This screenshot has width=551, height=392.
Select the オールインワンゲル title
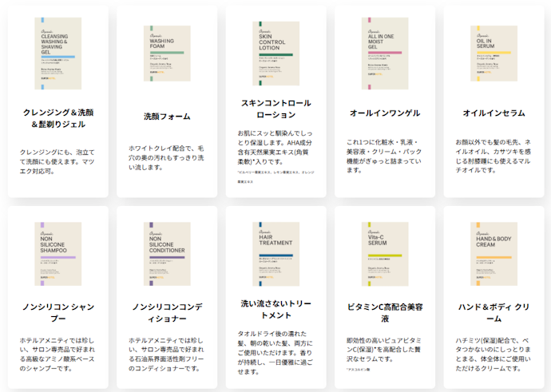[x=385, y=113]
